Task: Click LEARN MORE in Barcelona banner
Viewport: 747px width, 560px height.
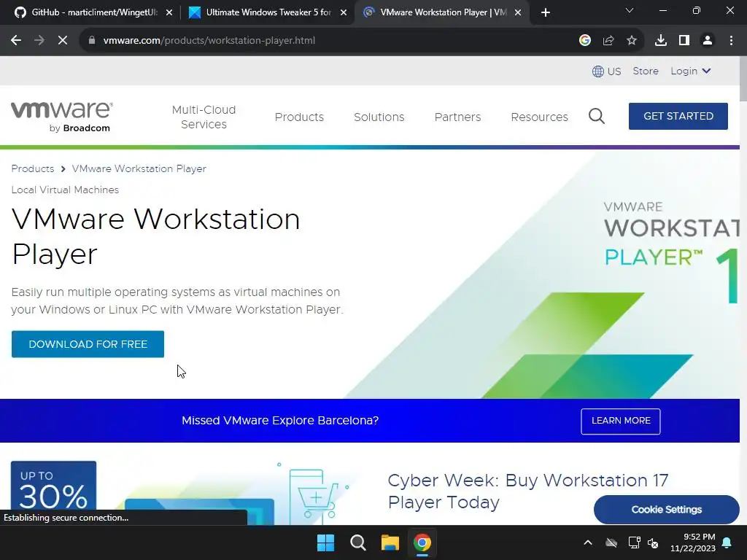Action: coord(620,421)
